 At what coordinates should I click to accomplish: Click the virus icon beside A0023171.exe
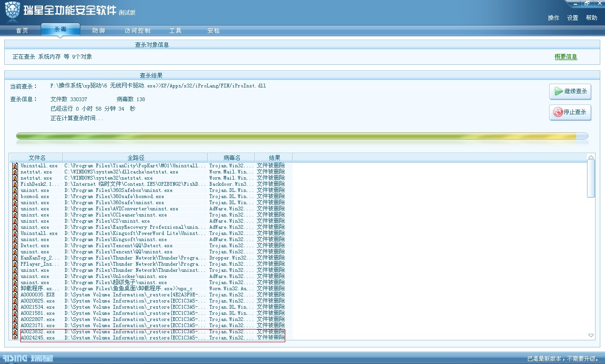(x=15, y=326)
